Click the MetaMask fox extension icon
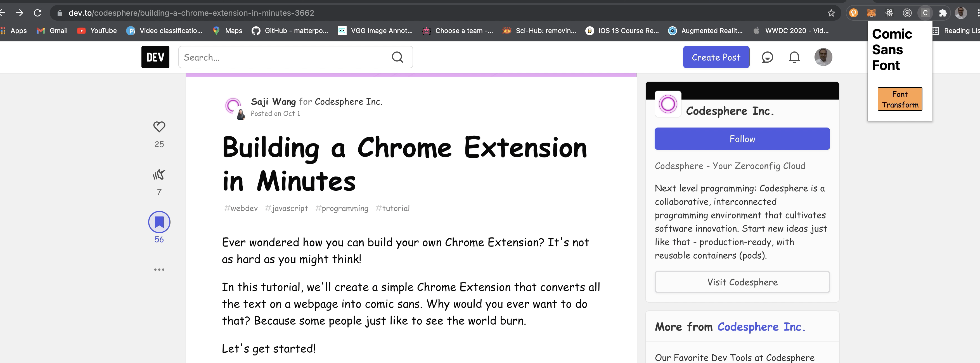Viewport: 980px width, 363px height. (871, 13)
